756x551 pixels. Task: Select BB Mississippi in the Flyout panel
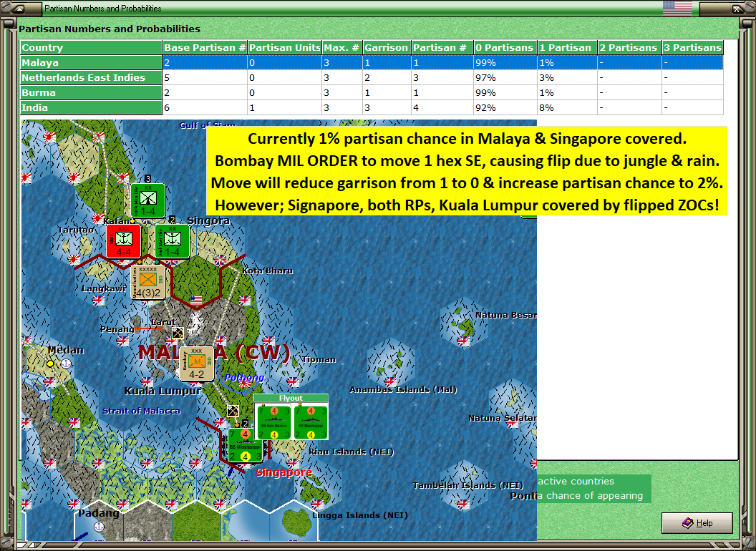point(311,423)
